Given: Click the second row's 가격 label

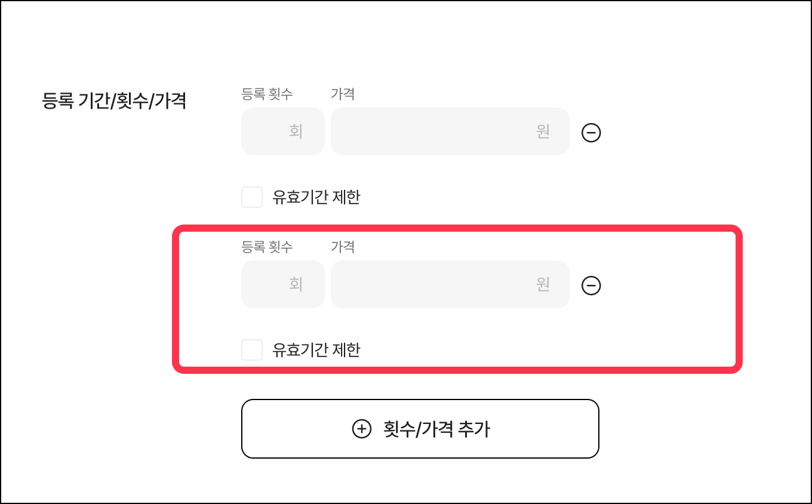Looking at the screenshot, I should pos(343,246).
